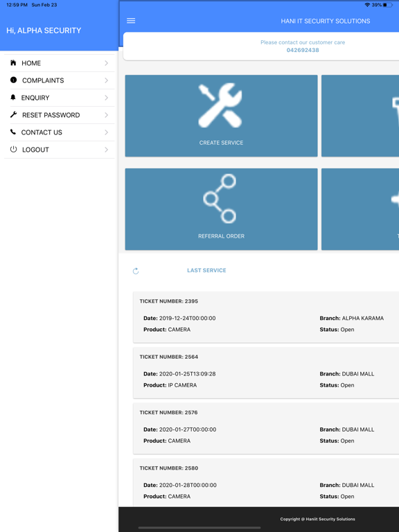399x532 pixels.
Task: Refresh the Last Service list
Action: [136, 271]
